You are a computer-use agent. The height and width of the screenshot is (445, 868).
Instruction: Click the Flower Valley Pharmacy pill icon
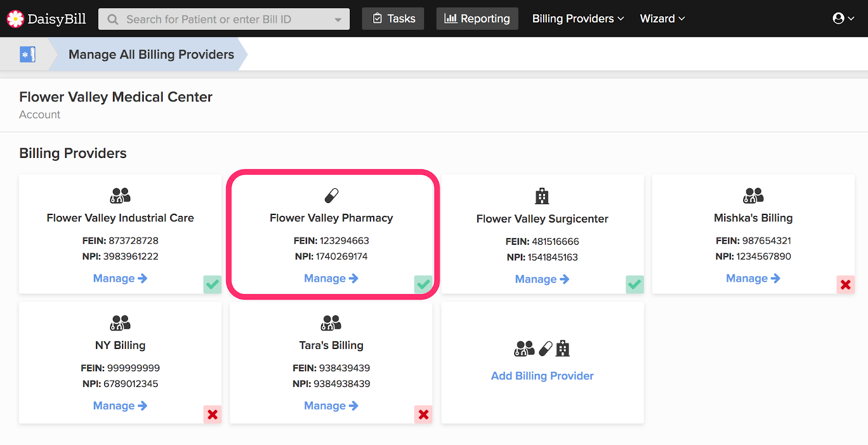coord(331,195)
